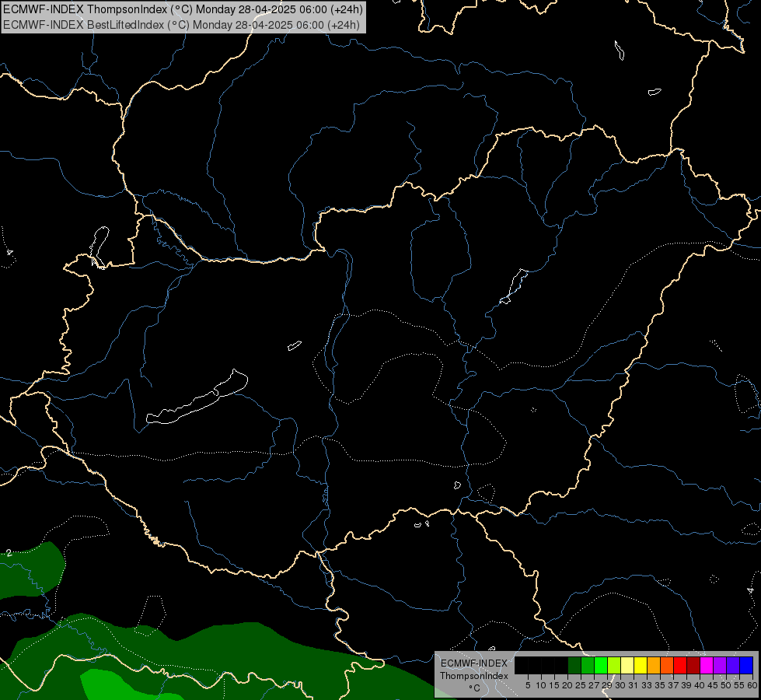
Task: Click legend tick label 27
Action: [594, 685]
